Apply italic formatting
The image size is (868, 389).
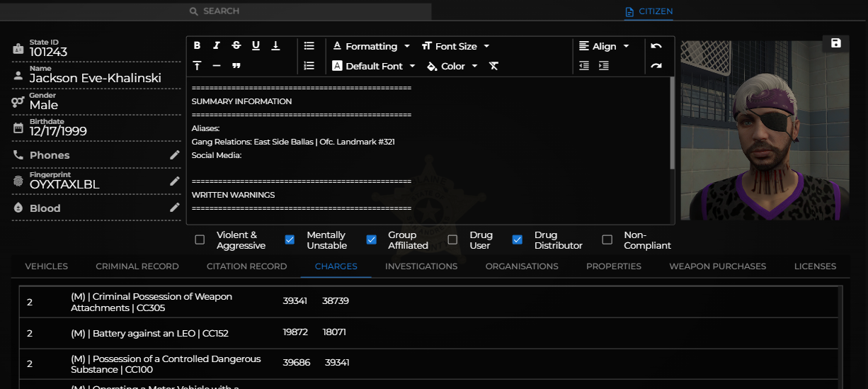coord(217,45)
